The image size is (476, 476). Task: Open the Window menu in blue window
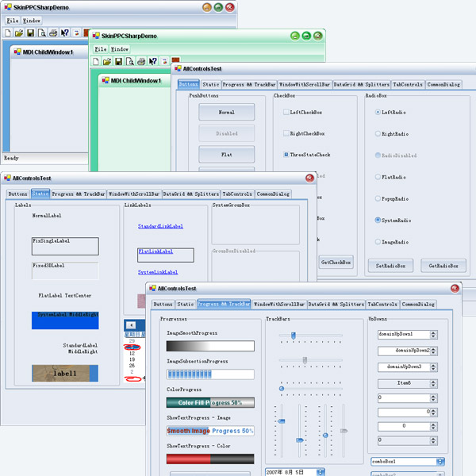(32, 20)
